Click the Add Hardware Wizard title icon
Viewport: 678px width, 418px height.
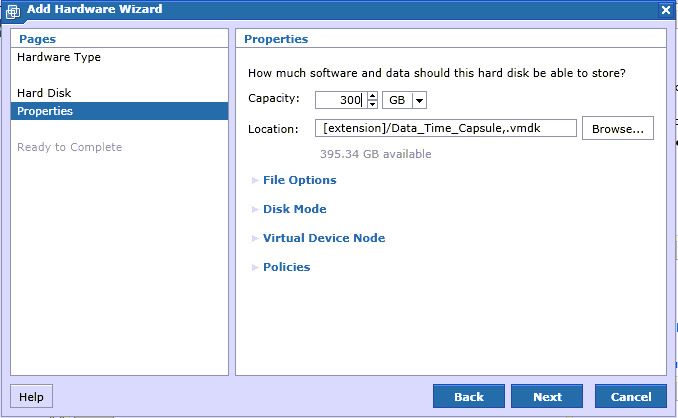coord(13,11)
